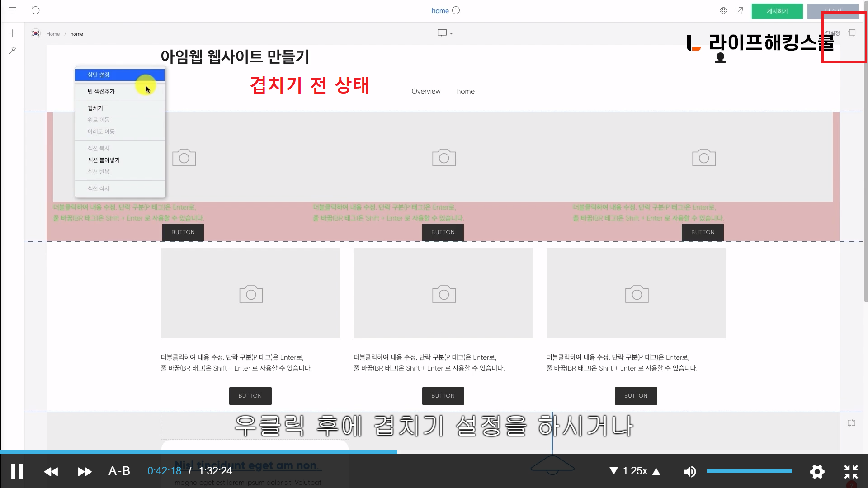Click the Overview navigation link
The height and width of the screenshot is (488, 868).
(426, 91)
